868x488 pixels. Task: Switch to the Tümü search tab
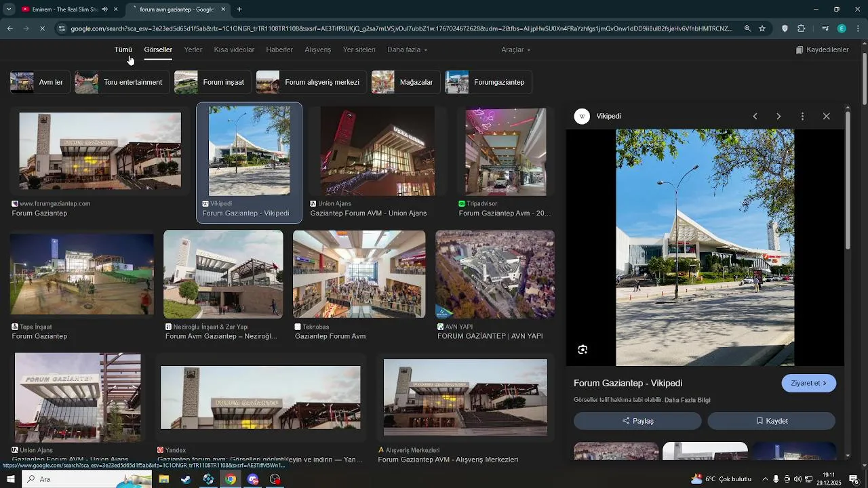(123, 49)
